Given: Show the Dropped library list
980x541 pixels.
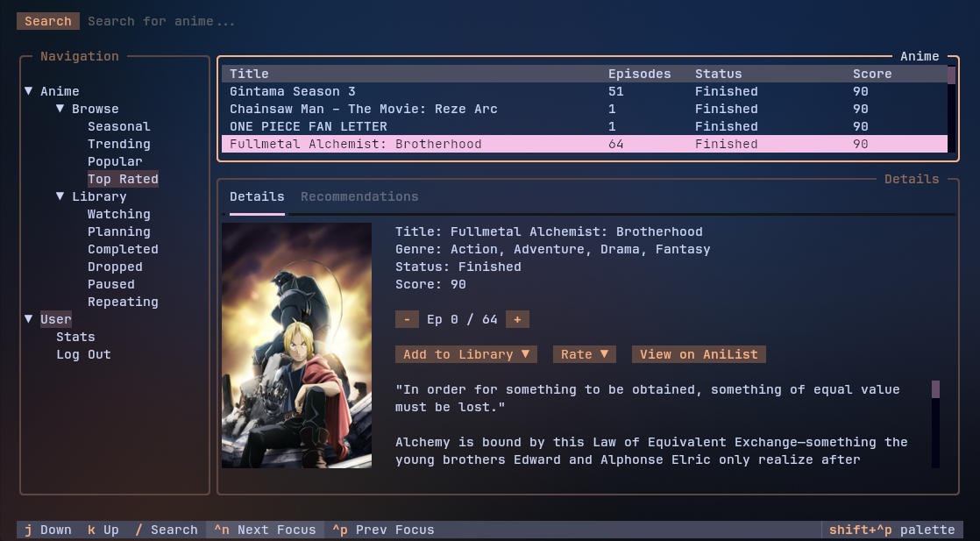Looking at the screenshot, I should pyautogui.click(x=115, y=267).
